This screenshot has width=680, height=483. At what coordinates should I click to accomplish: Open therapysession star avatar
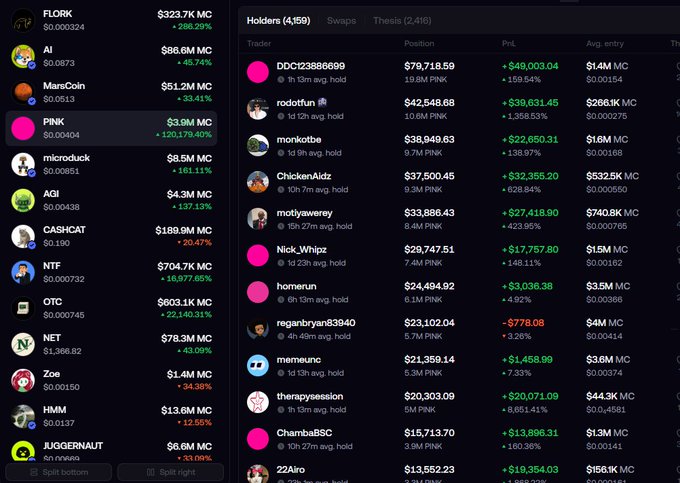tap(258, 402)
